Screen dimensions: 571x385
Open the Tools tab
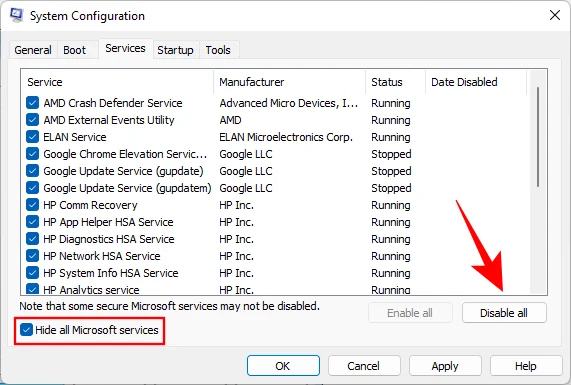pyautogui.click(x=218, y=50)
